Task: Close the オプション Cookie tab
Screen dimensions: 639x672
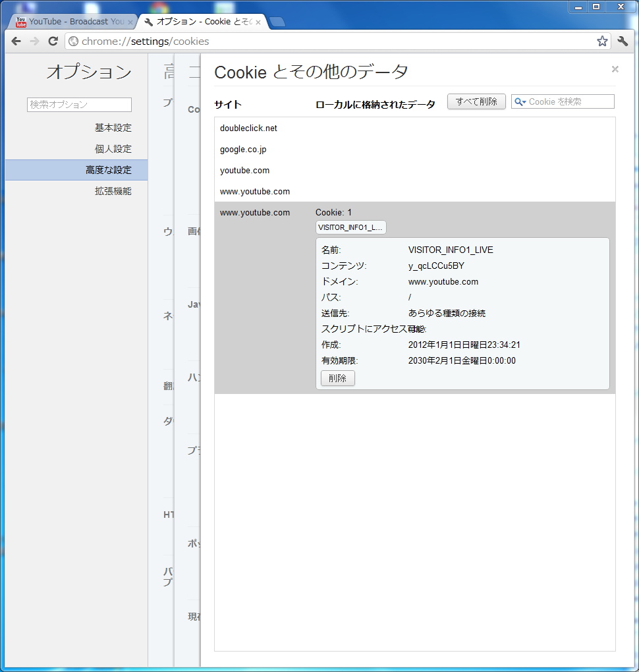Action: (x=258, y=22)
